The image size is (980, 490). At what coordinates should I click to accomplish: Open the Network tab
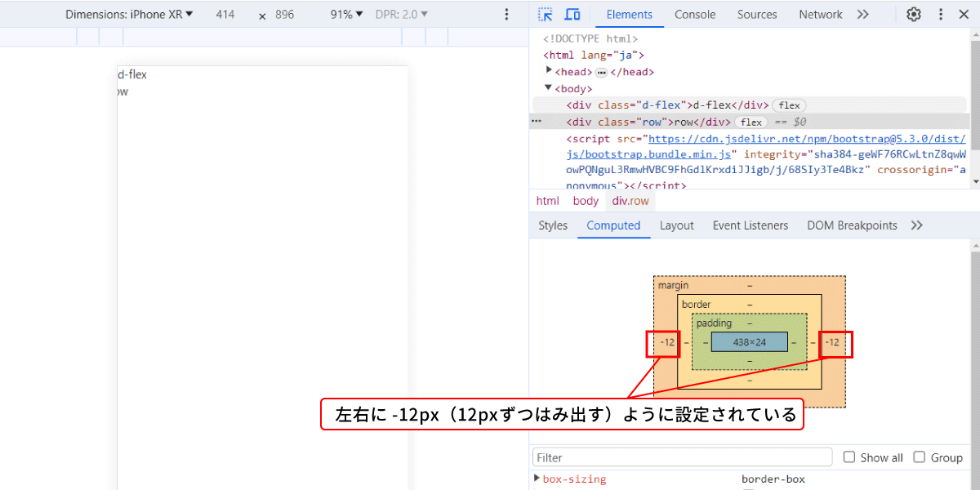[821, 15]
